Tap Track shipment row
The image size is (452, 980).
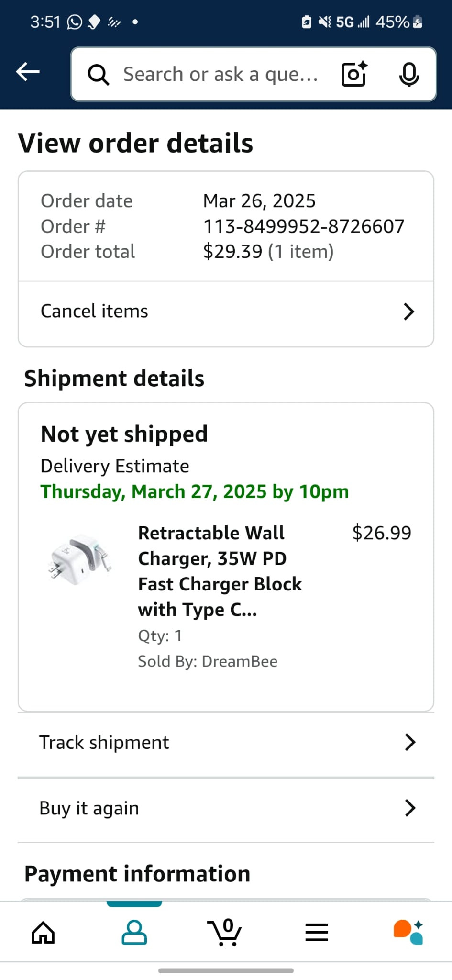(x=104, y=743)
